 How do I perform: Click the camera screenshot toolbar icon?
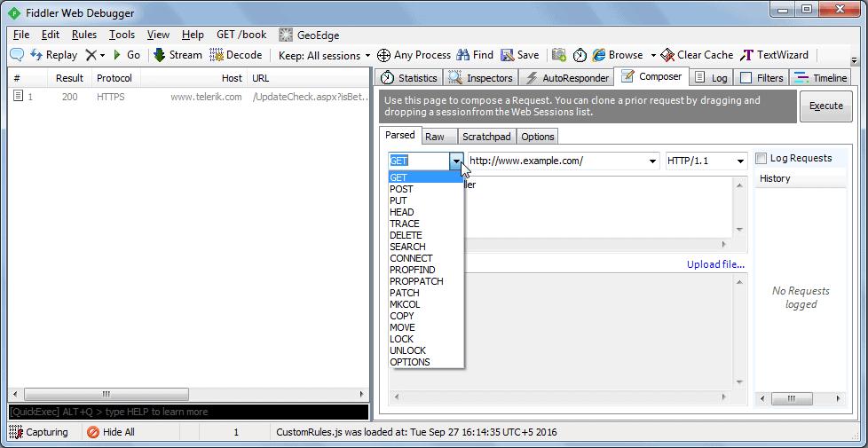(x=559, y=55)
